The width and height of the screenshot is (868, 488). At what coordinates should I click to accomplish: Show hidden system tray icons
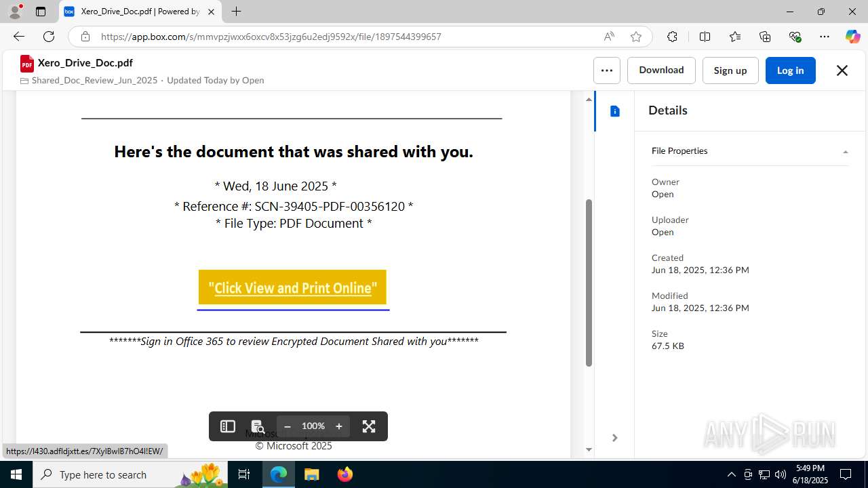[x=731, y=474]
